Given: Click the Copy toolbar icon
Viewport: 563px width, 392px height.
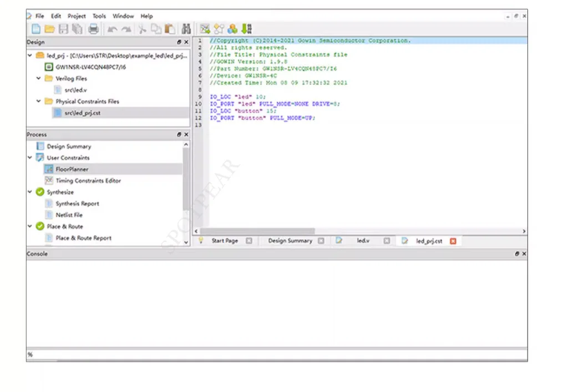Looking at the screenshot, I should 156,29.
